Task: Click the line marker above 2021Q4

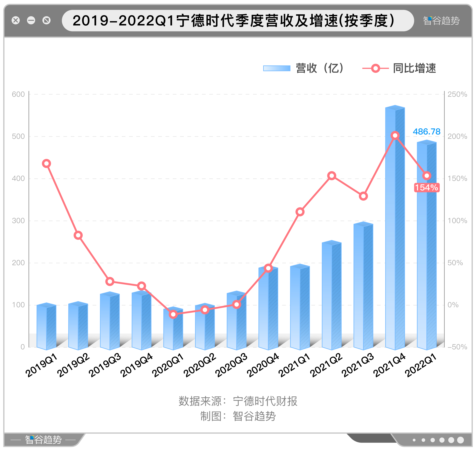Action: coord(395,136)
